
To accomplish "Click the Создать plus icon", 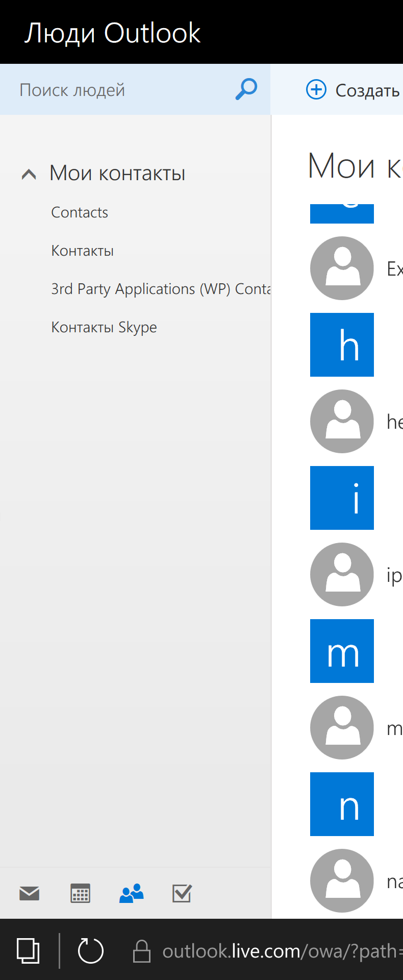I will click(316, 90).
